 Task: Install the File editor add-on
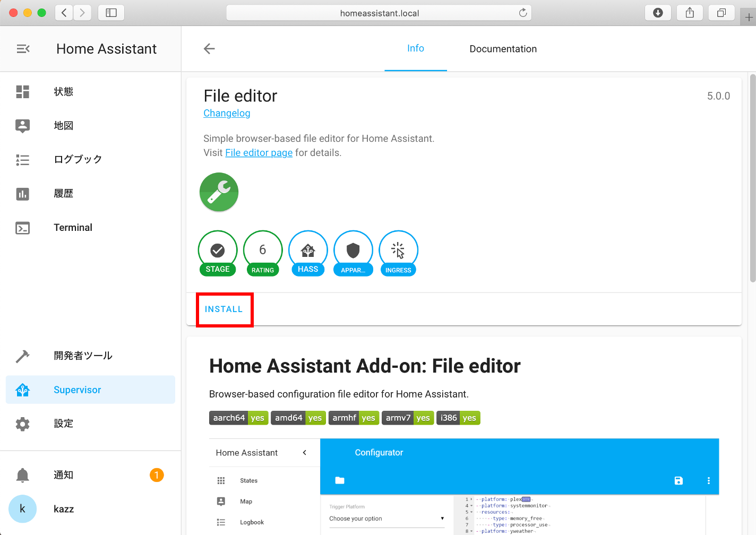224,309
